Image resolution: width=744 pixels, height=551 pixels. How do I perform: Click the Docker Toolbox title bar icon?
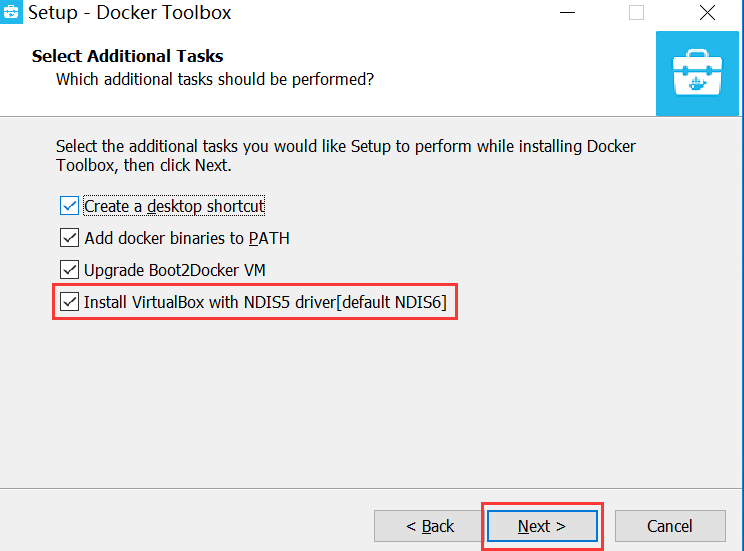(x=10, y=11)
